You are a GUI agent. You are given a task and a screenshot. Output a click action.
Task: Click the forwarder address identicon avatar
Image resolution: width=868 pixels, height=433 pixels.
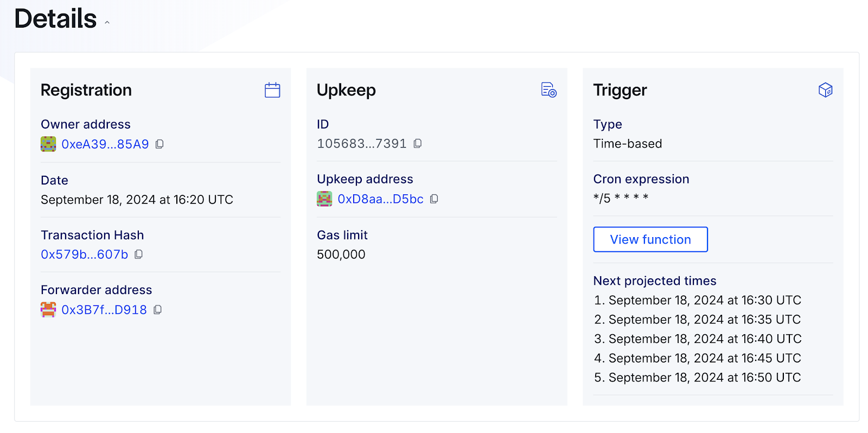click(48, 310)
